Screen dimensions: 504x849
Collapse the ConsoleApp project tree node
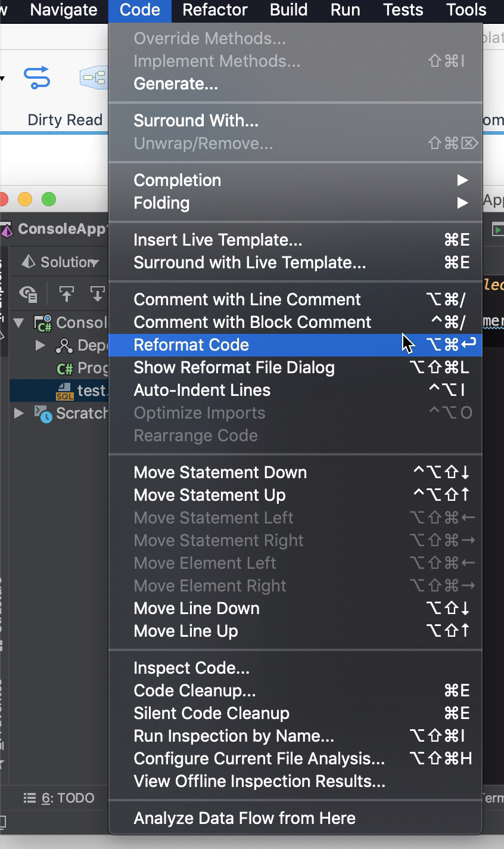pos(19,323)
